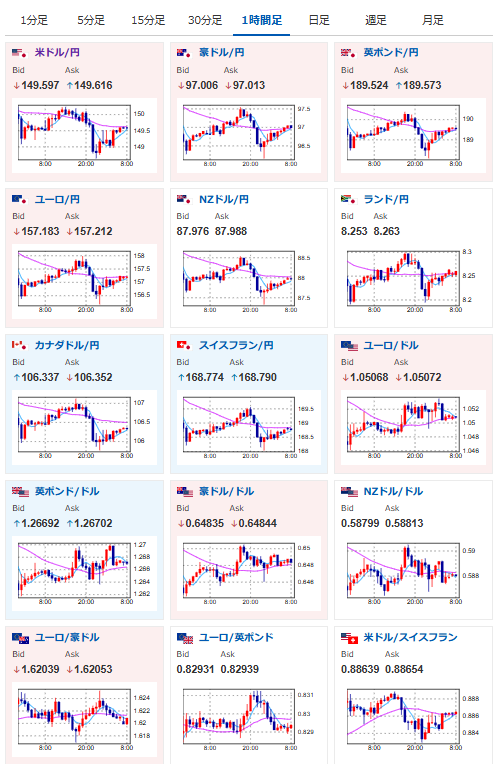Open the 週足 chart tab
This screenshot has width=498, height=764.
click(x=376, y=20)
